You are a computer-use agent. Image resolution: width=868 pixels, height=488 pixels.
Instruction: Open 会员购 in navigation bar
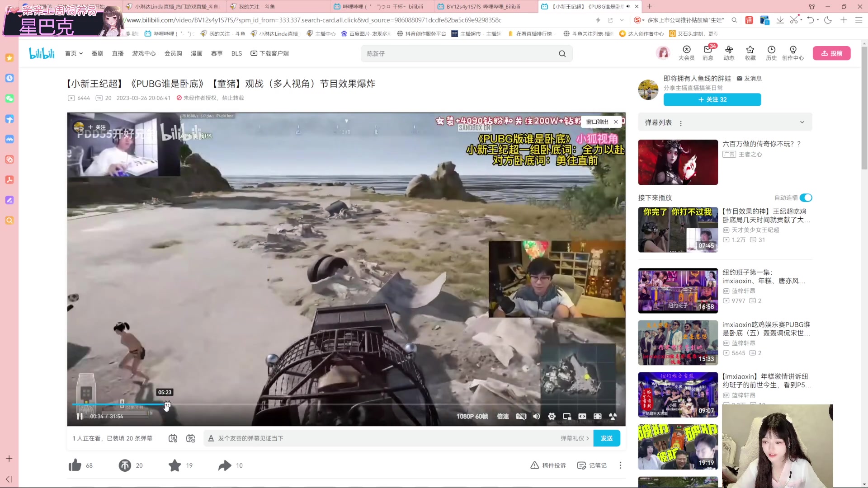173,53
